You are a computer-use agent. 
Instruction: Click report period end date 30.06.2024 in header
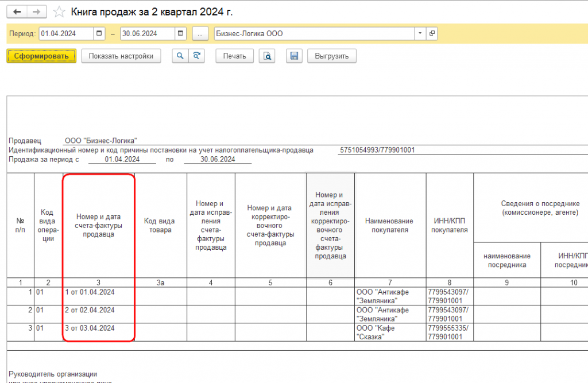tap(218, 160)
